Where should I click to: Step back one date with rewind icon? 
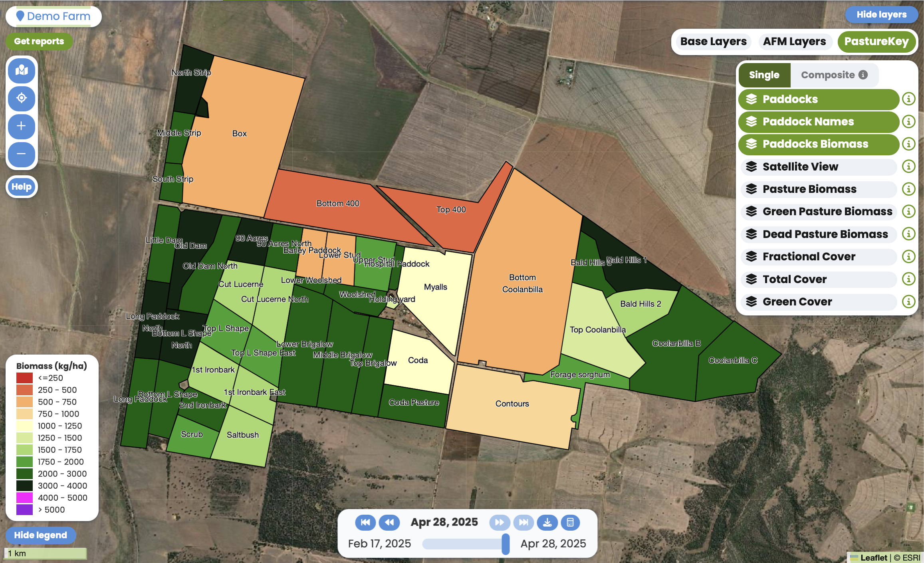point(389,522)
